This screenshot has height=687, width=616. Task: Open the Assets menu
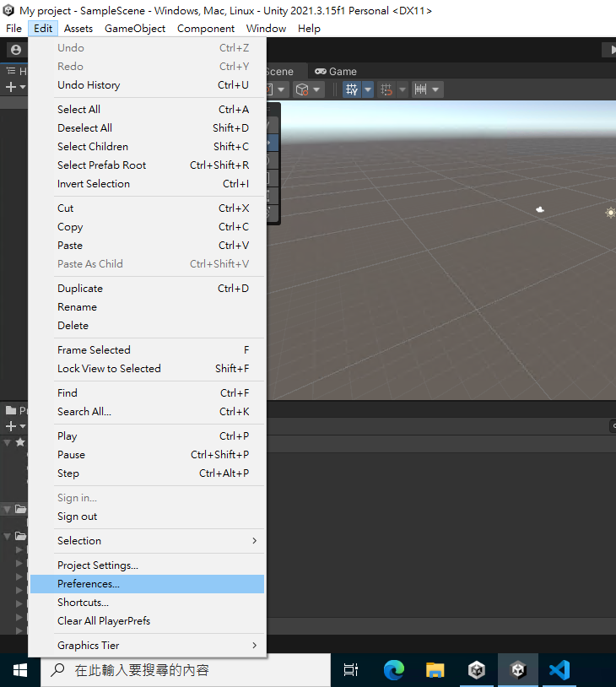point(78,29)
